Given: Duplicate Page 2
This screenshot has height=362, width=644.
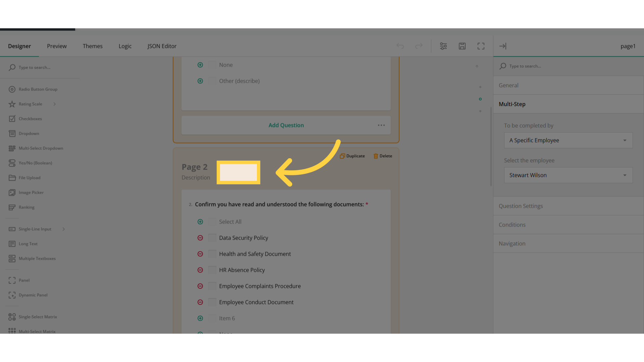Looking at the screenshot, I should point(352,156).
